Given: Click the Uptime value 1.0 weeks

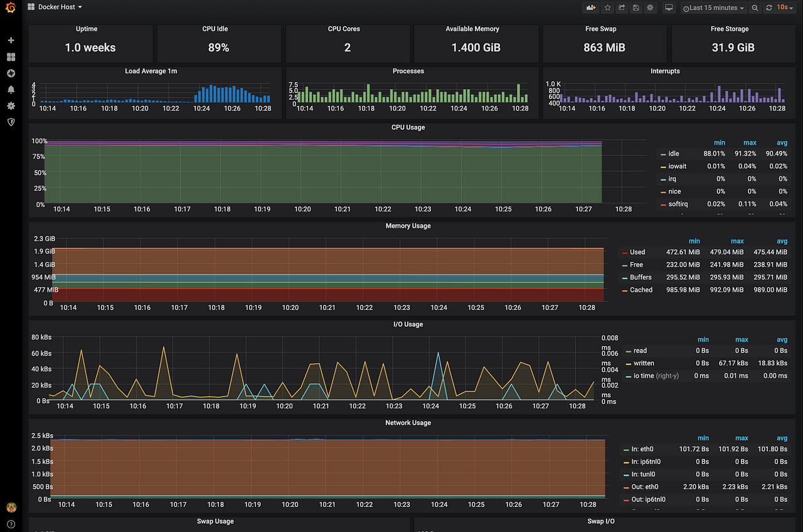Looking at the screenshot, I should click(90, 48).
